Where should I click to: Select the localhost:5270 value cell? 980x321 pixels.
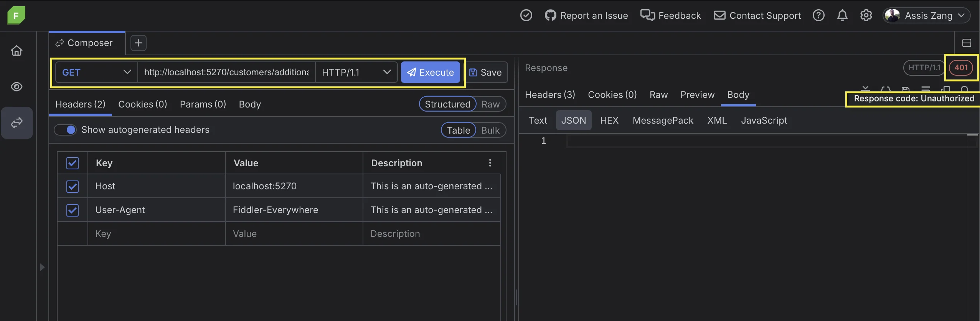click(294, 186)
